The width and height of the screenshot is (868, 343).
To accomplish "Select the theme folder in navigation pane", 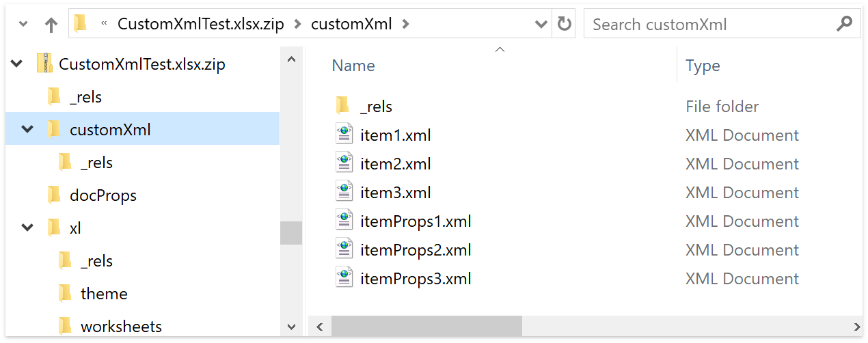I will 104,294.
